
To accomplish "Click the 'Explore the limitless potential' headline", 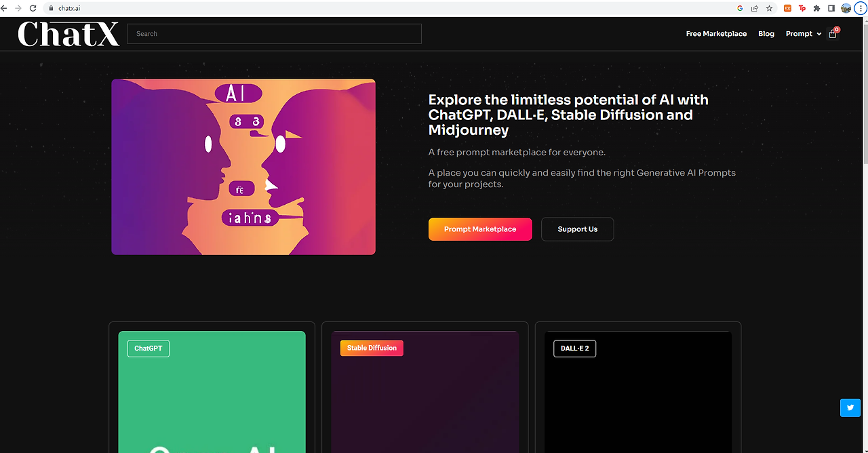I will point(568,115).
